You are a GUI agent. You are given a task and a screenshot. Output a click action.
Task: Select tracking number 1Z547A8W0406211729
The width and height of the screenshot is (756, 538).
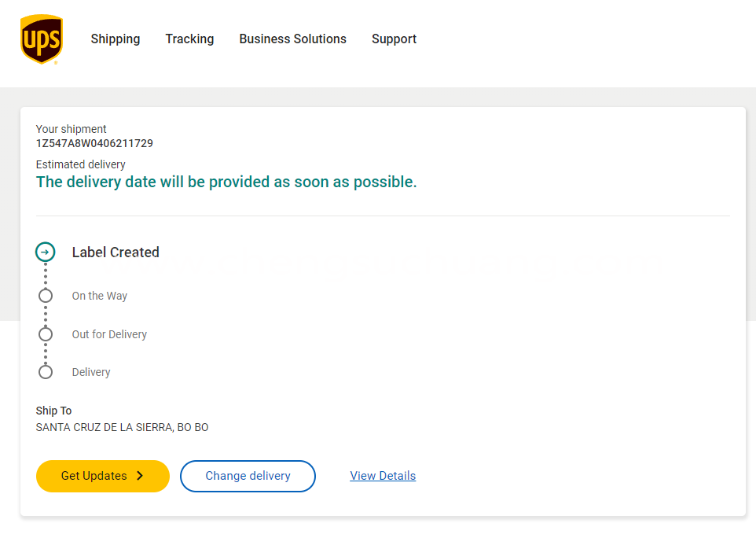point(94,143)
